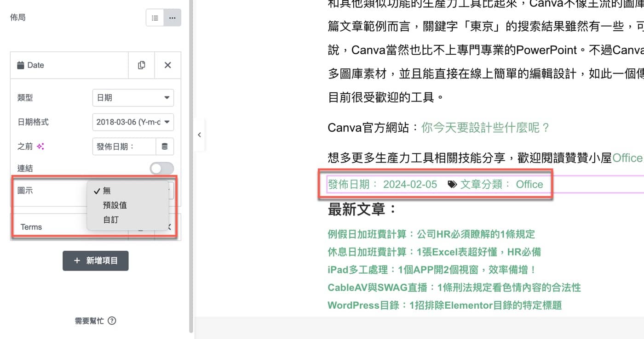Viewport: 644px width, 339px height.
Task: Click the editor panel vertical scrollbar
Action: tap(191, 165)
